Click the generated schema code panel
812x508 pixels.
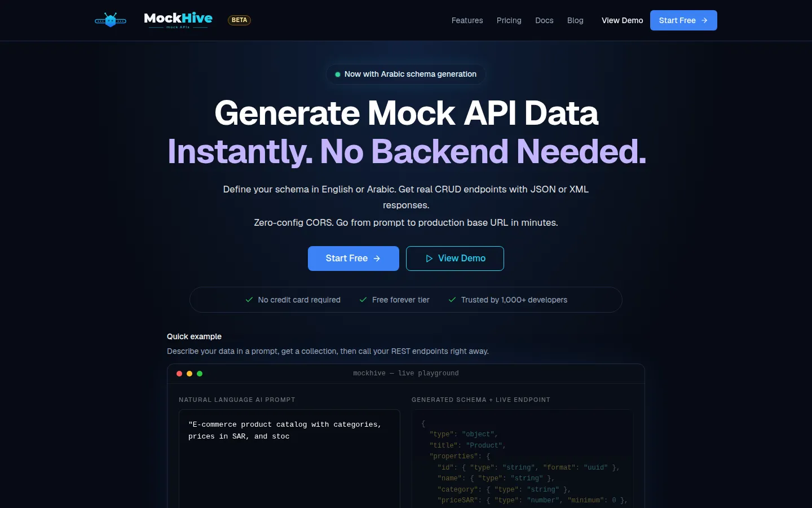[522, 458]
